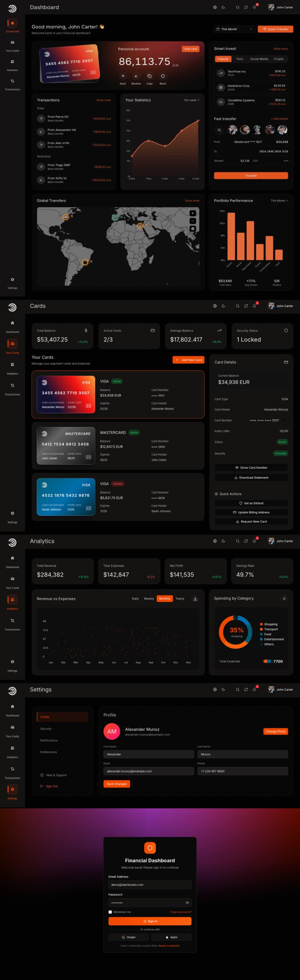
Task: Toggle password visibility with the eye icon
Action: coord(187,902)
